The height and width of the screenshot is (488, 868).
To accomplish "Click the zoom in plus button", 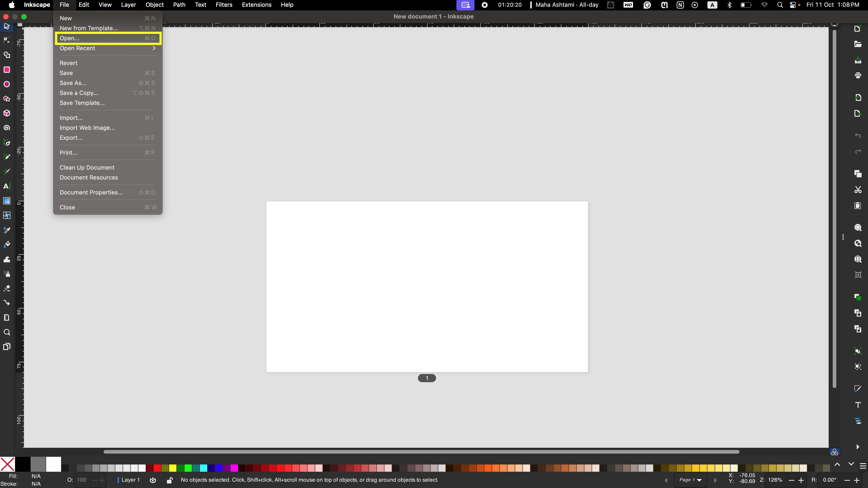I will (801, 480).
